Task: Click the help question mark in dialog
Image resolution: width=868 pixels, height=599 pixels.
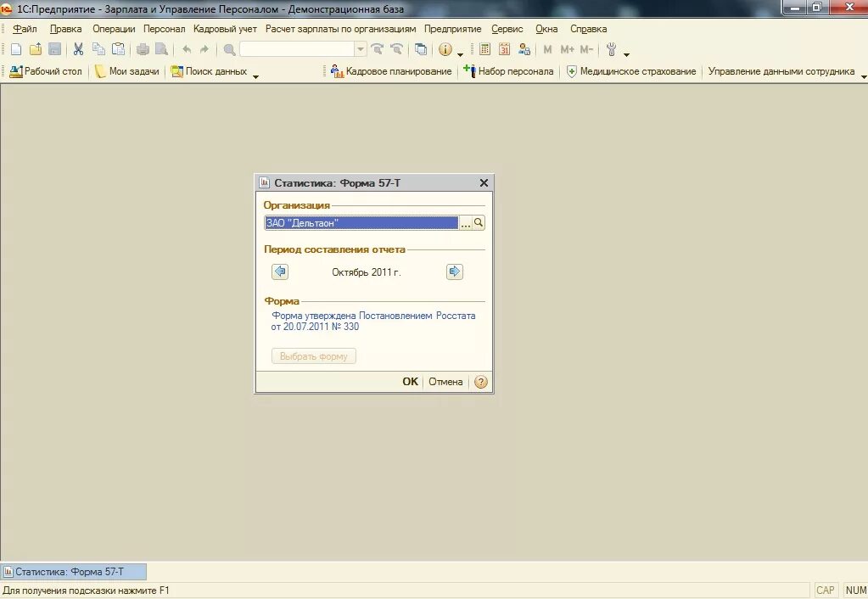Action: [481, 382]
